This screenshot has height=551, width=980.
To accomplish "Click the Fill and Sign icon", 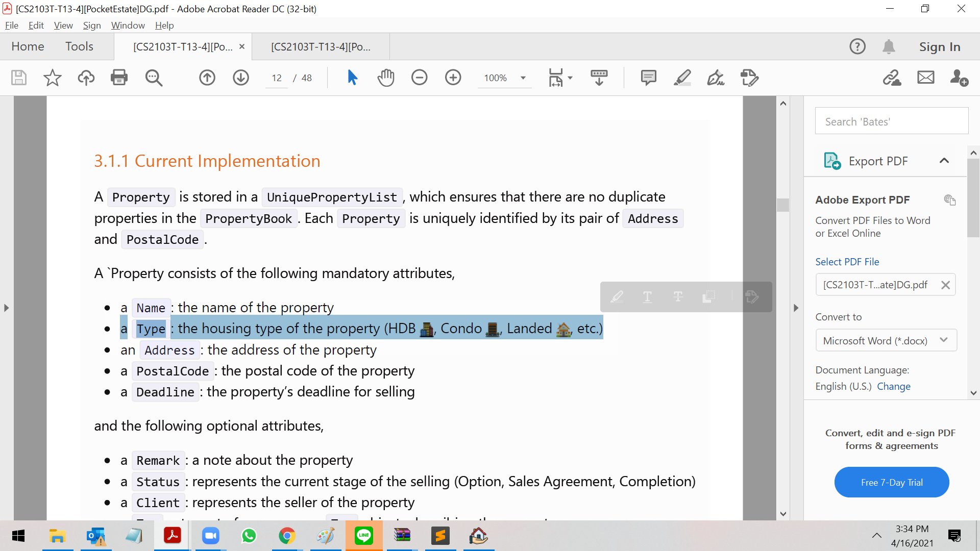I will (716, 78).
